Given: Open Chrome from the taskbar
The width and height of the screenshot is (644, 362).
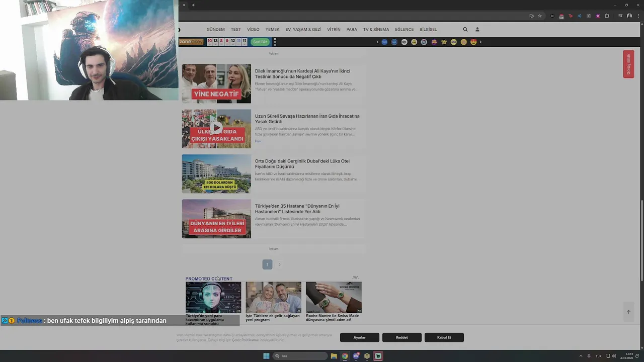Looking at the screenshot, I should (x=345, y=356).
